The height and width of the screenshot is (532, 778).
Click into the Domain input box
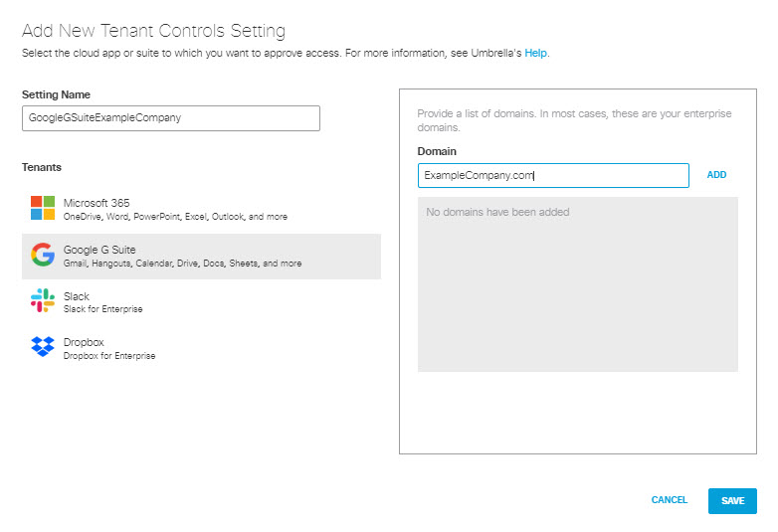pyautogui.click(x=553, y=175)
